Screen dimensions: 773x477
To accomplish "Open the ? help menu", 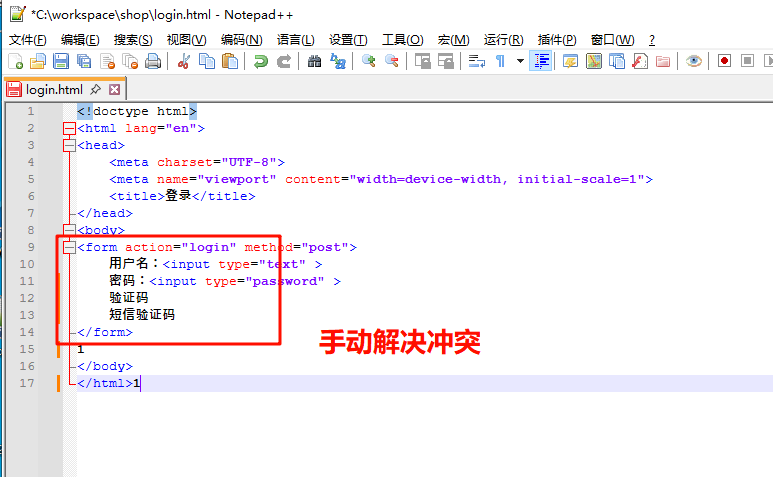I will 652,40.
